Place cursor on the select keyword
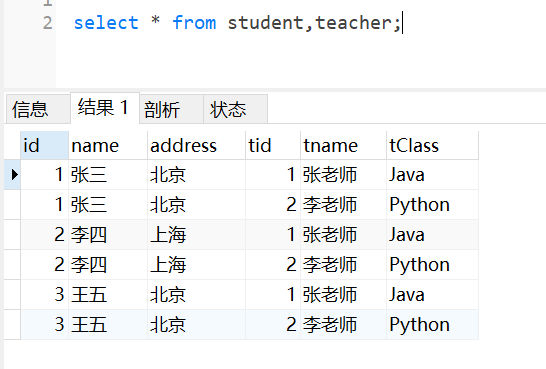The width and height of the screenshot is (546, 369). [106, 23]
